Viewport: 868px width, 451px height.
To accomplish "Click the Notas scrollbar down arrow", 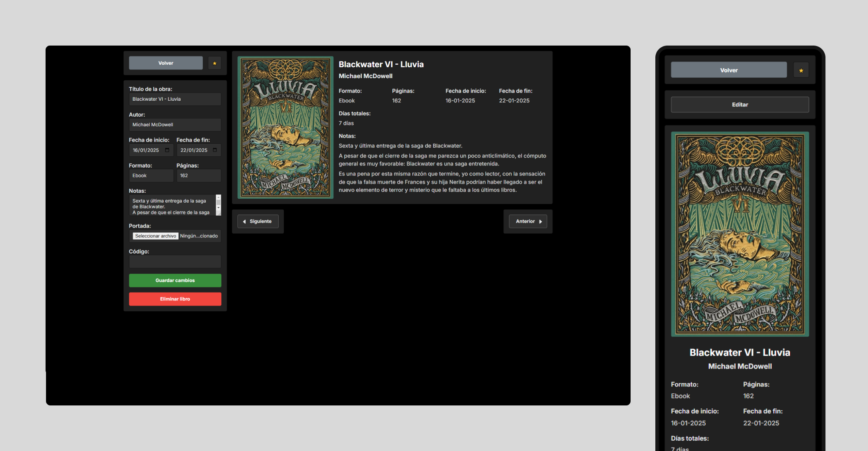I will pos(219,208).
